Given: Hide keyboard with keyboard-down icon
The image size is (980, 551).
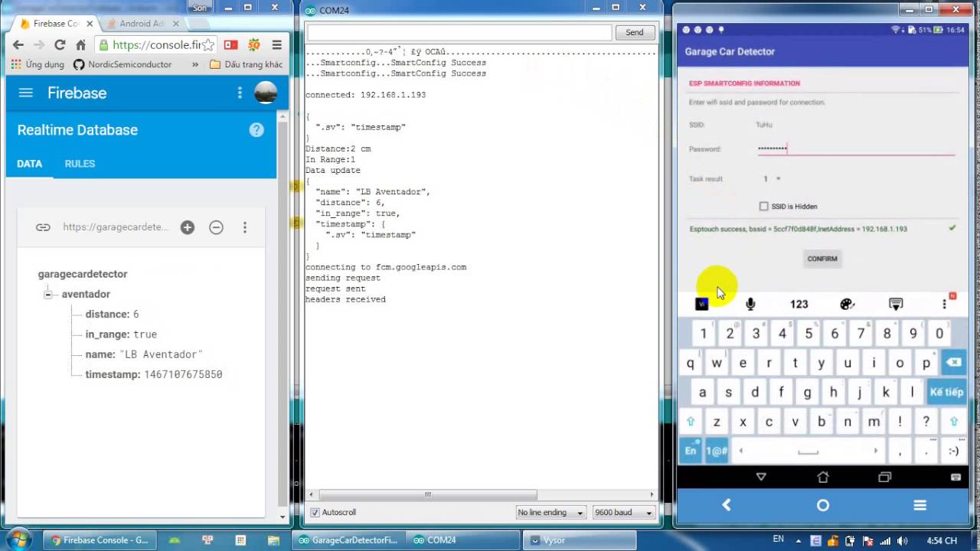Looking at the screenshot, I should [x=896, y=304].
